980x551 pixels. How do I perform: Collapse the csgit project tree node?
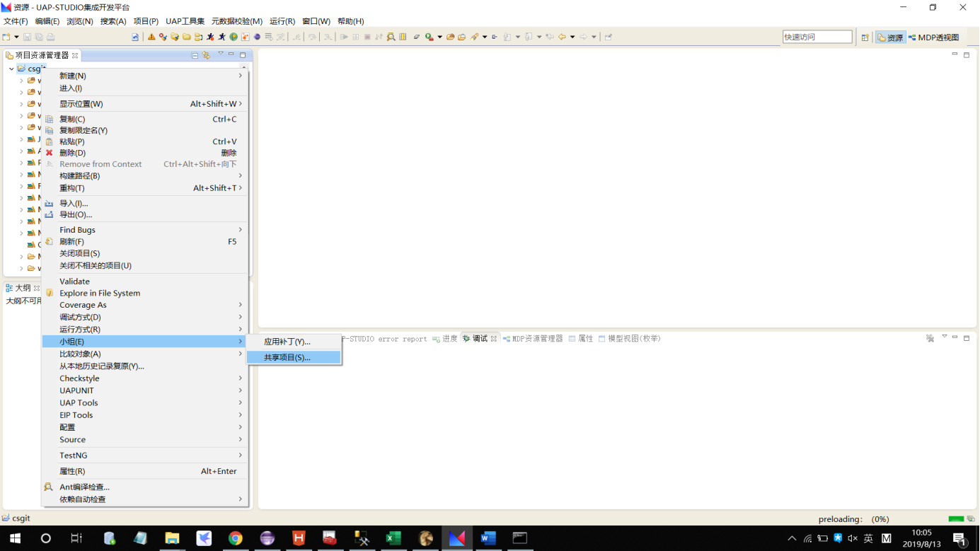[x=11, y=69]
